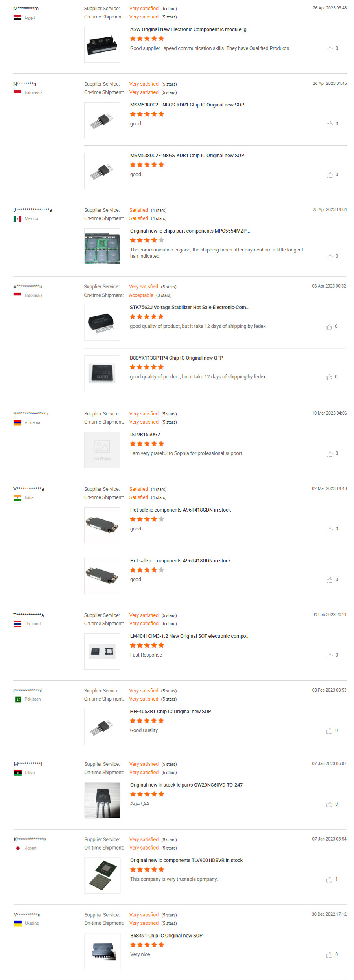Like the Armenia buyer's ISL9R1560G2 review
The image size is (354, 980).
[329, 454]
